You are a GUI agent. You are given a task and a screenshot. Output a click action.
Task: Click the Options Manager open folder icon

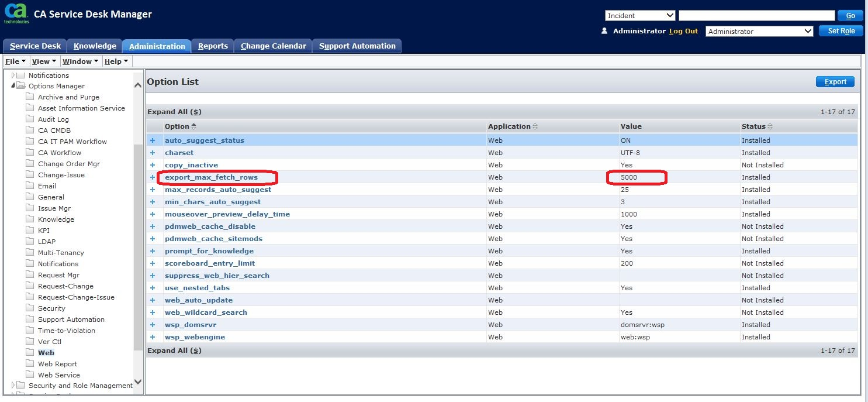[x=21, y=86]
